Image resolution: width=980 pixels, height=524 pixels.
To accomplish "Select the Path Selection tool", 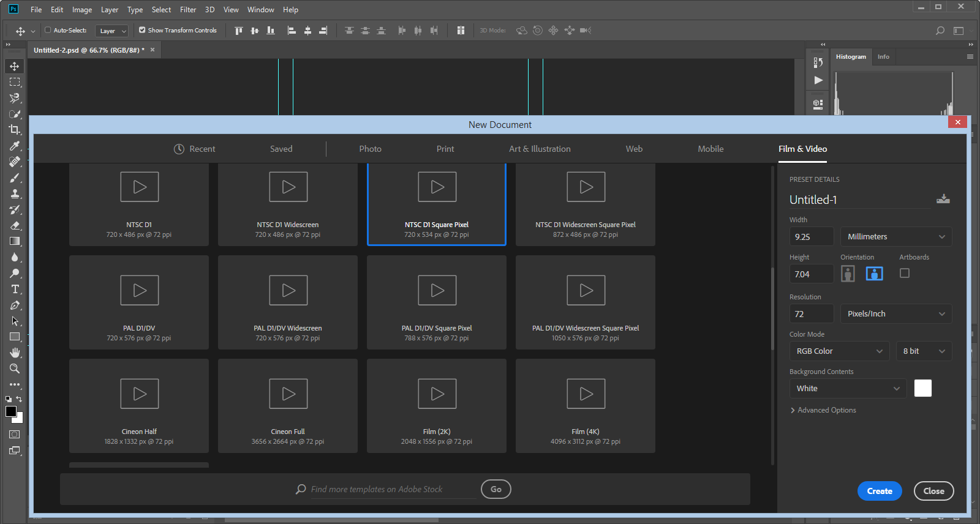I will [x=14, y=321].
